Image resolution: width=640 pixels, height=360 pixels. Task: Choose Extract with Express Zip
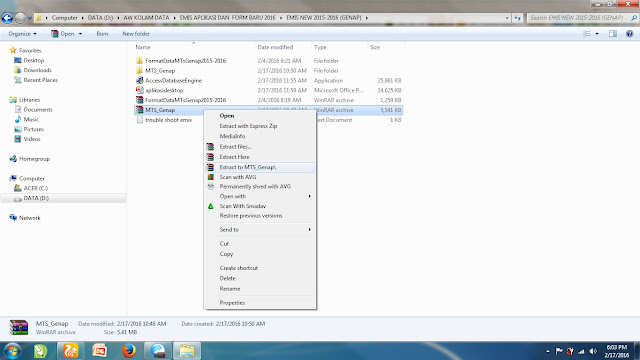(x=248, y=126)
